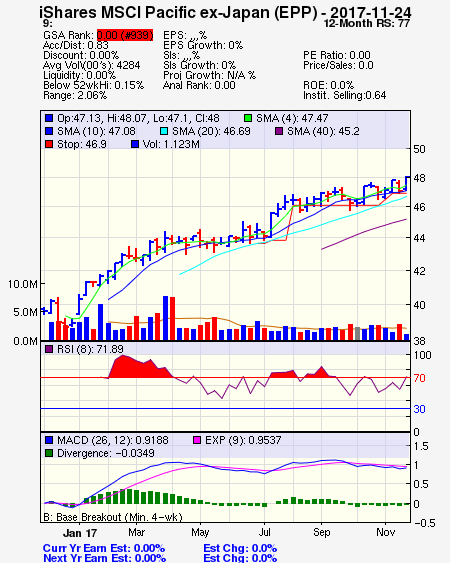Click the magenta EXP (9) legend swatch

coord(197,440)
